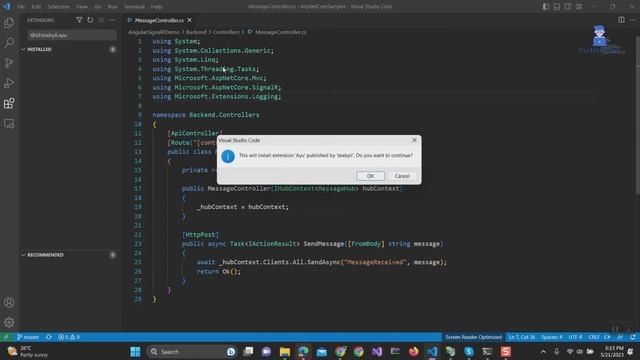Image resolution: width=640 pixels, height=360 pixels.
Task: Open the weather widget on the taskbar
Action: pyautogui.click(x=29, y=351)
